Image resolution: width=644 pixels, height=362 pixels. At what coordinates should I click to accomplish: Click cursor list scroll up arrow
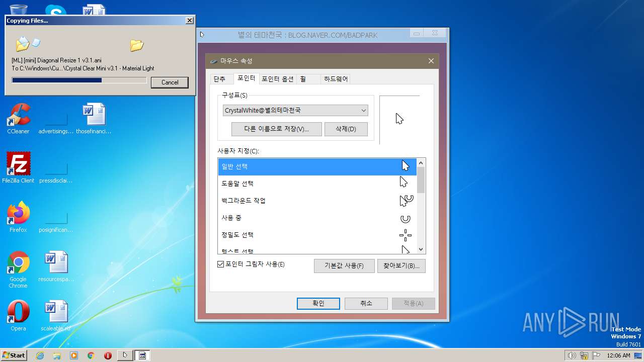[x=421, y=163]
